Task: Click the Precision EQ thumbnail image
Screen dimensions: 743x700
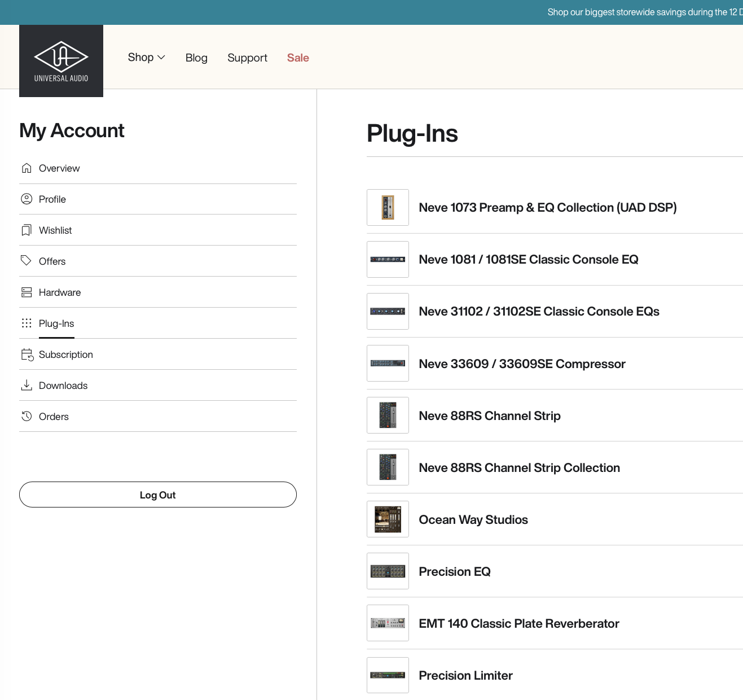Action: 388,571
